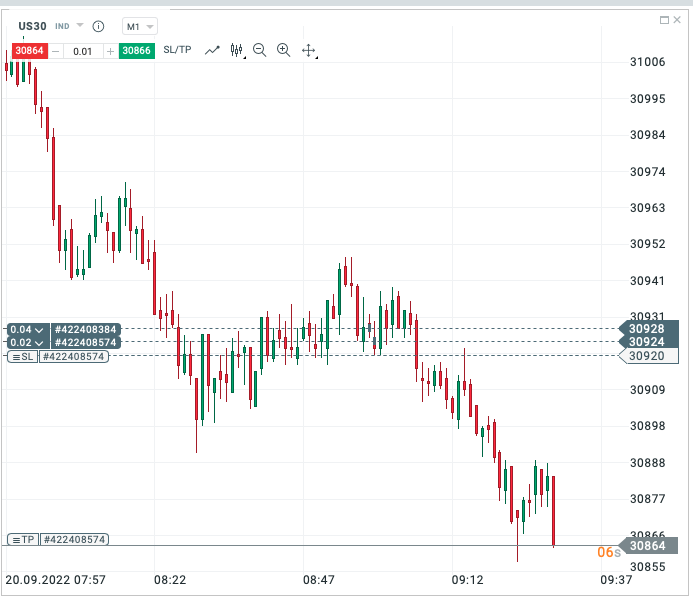The width and height of the screenshot is (693, 600).
Task: Click the 30855 price axis label
Action: (647, 567)
